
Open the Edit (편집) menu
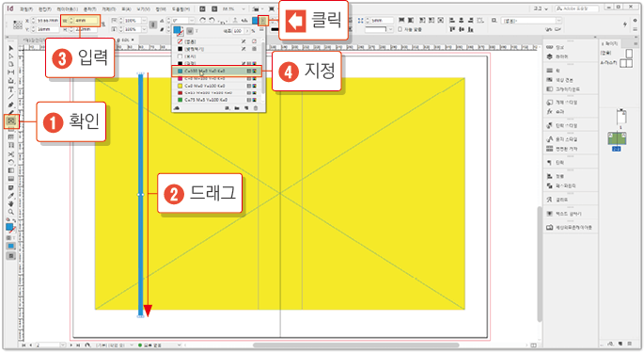click(45, 8)
